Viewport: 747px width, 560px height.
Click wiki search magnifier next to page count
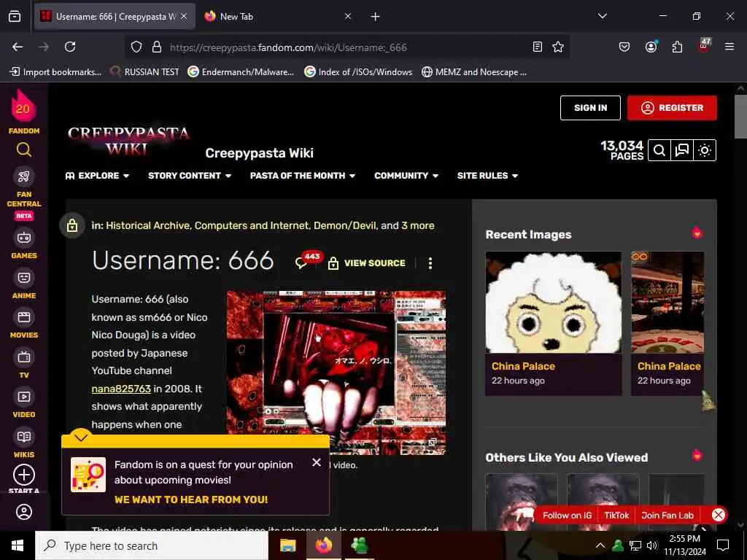pos(659,150)
